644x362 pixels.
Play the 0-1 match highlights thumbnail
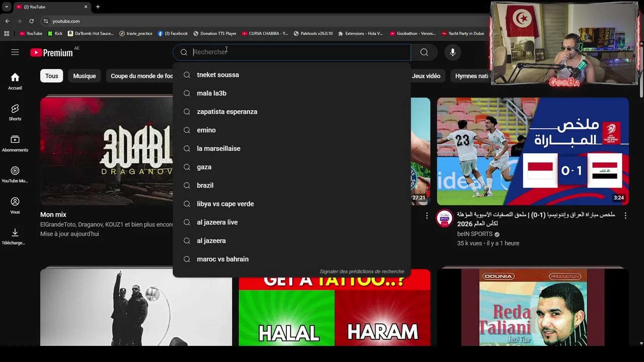pos(533,151)
